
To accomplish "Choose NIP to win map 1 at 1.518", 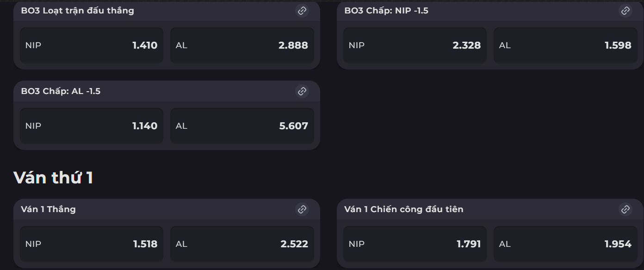I will [92, 244].
